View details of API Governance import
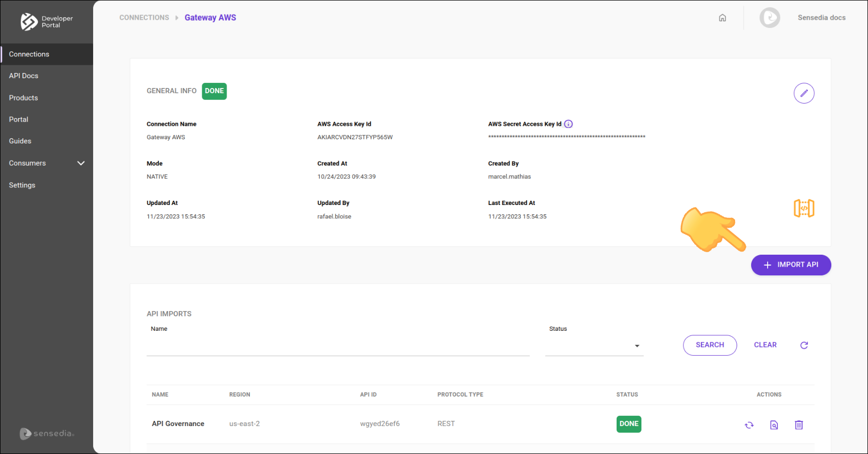Image resolution: width=868 pixels, height=454 pixels. click(774, 425)
